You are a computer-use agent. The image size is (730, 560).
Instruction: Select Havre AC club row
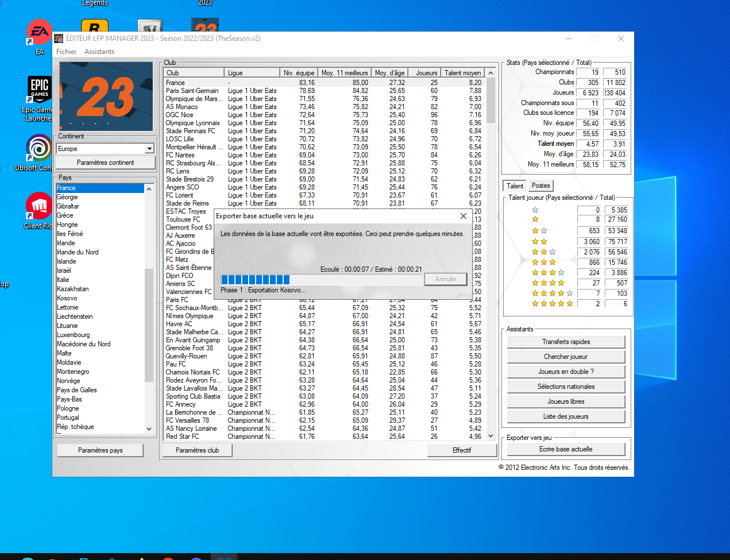coord(325,324)
